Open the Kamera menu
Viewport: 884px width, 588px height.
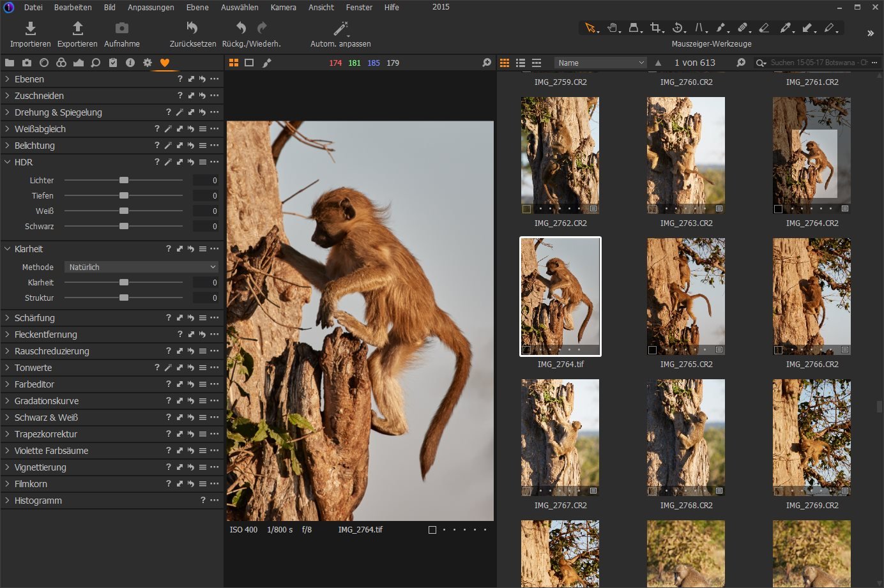pos(283,8)
